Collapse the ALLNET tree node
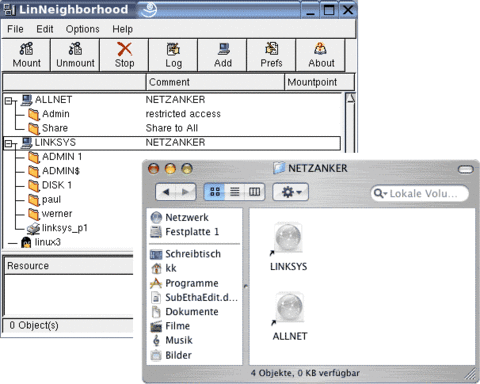The height and width of the screenshot is (384, 480). click(8, 101)
